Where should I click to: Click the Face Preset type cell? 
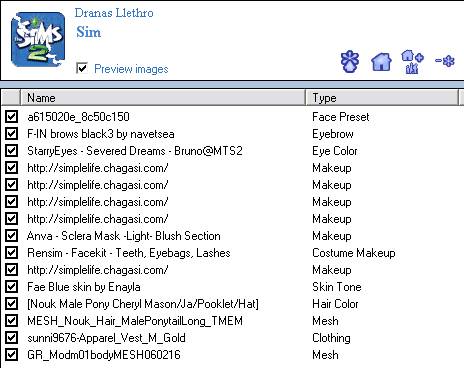341,117
